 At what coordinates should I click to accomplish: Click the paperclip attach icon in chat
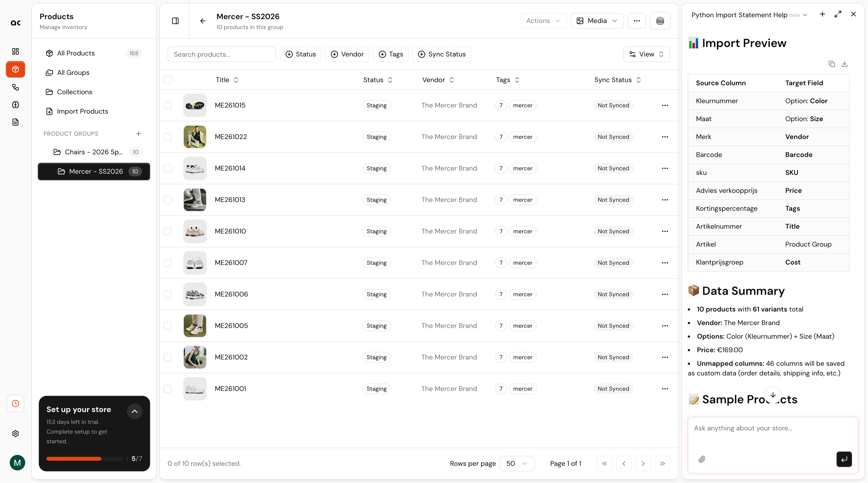pyautogui.click(x=702, y=459)
